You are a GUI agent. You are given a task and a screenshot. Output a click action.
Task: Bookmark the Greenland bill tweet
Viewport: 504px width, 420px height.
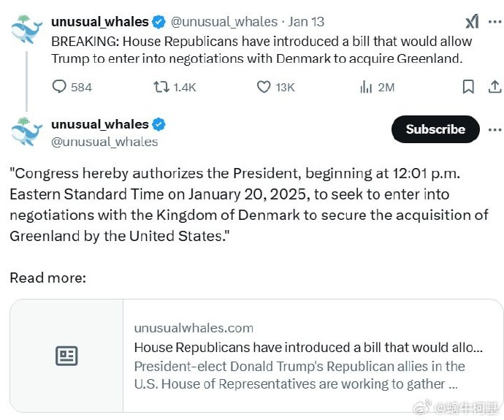468,87
